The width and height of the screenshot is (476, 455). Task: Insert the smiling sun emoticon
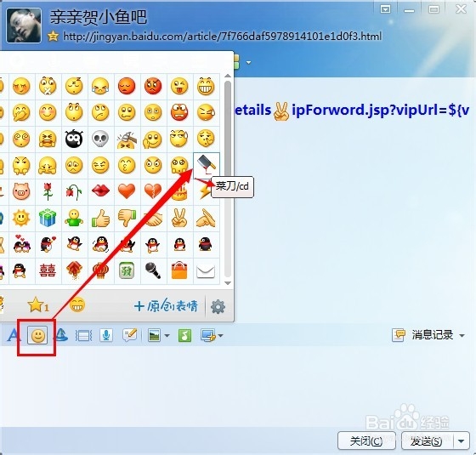(x=21, y=218)
